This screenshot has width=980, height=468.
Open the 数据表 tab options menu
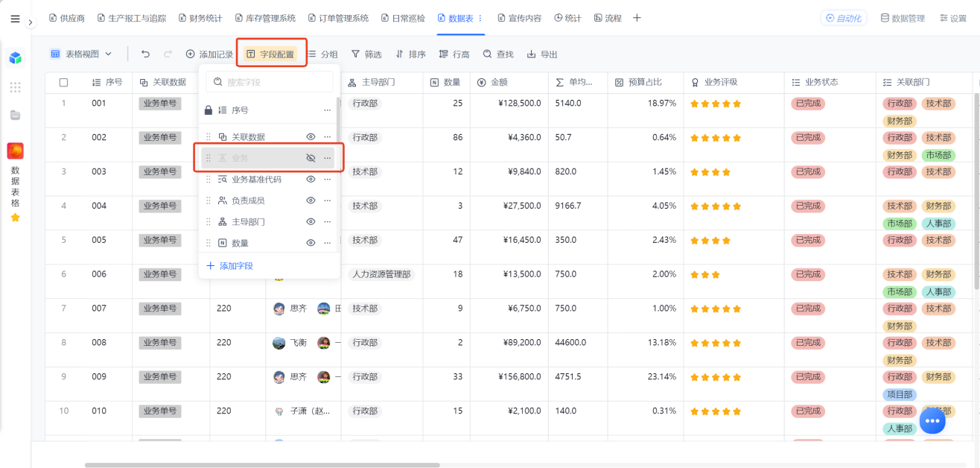click(480, 18)
